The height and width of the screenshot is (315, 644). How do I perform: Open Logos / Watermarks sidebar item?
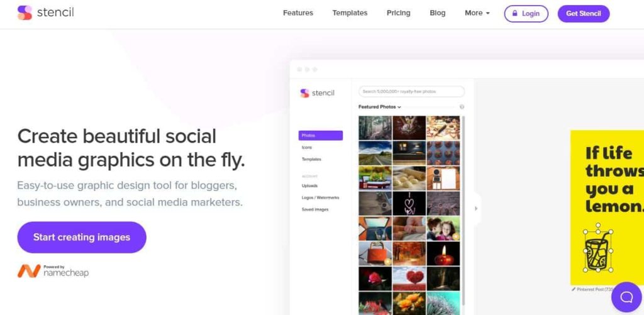coord(320,197)
